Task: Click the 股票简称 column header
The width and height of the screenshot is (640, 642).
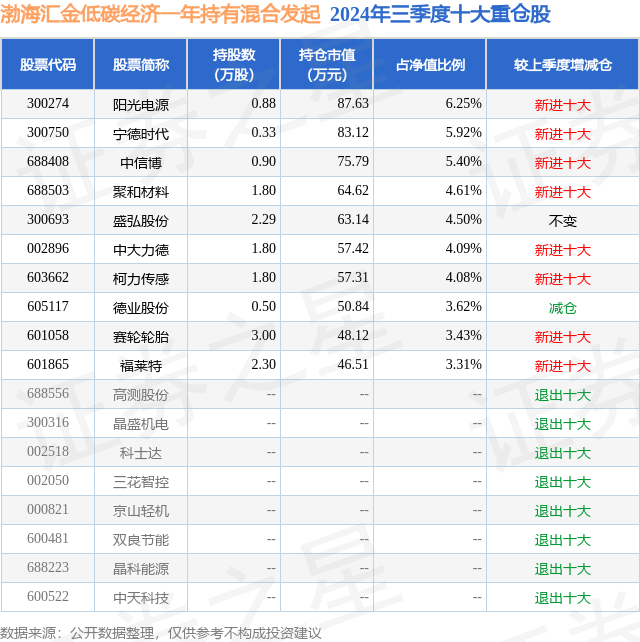Action: point(141,64)
